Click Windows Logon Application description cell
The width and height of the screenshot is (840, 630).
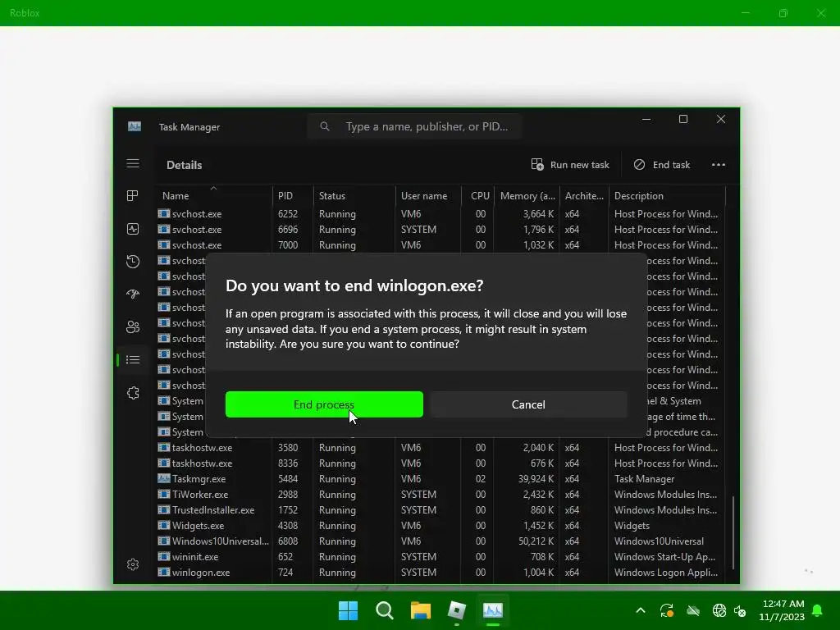click(666, 572)
